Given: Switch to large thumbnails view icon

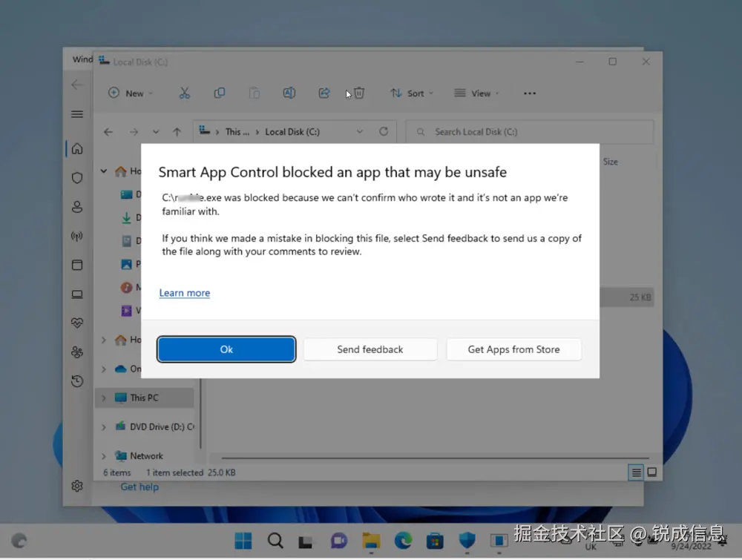Looking at the screenshot, I should pos(651,472).
